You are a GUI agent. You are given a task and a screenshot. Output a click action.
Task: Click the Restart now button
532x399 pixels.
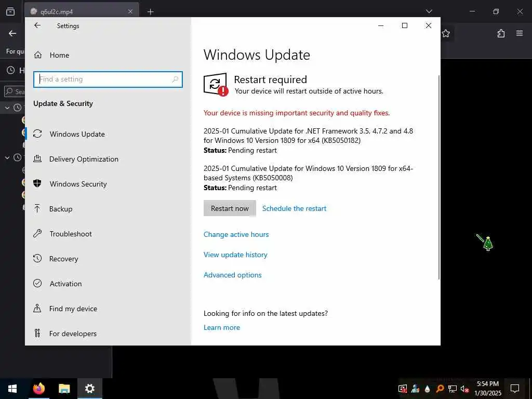tap(230, 208)
